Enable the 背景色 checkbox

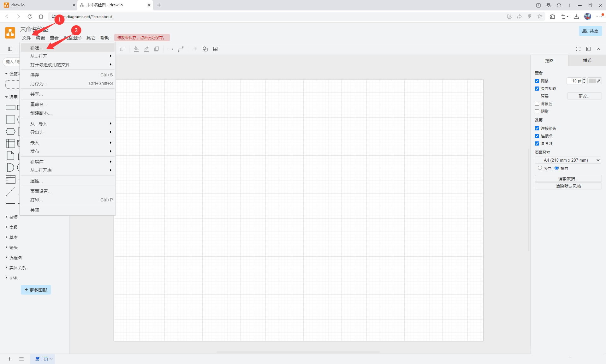[x=537, y=104]
